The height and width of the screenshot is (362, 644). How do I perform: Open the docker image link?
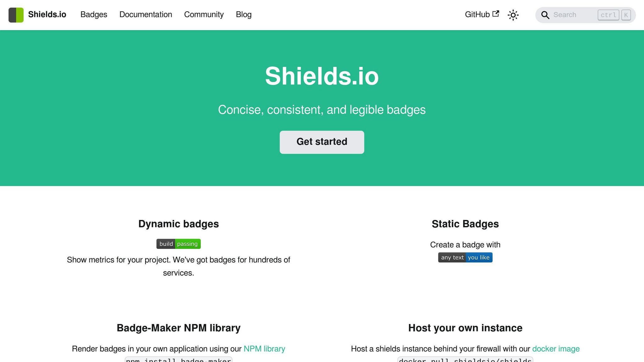point(556,349)
